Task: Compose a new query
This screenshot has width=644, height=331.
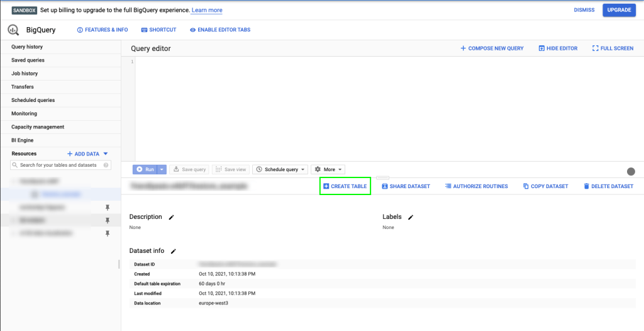Action: coord(492,48)
